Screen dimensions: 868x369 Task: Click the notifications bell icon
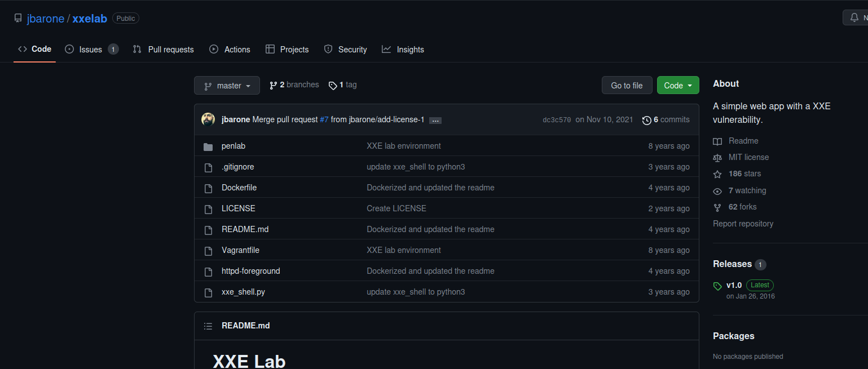pos(854,17)
